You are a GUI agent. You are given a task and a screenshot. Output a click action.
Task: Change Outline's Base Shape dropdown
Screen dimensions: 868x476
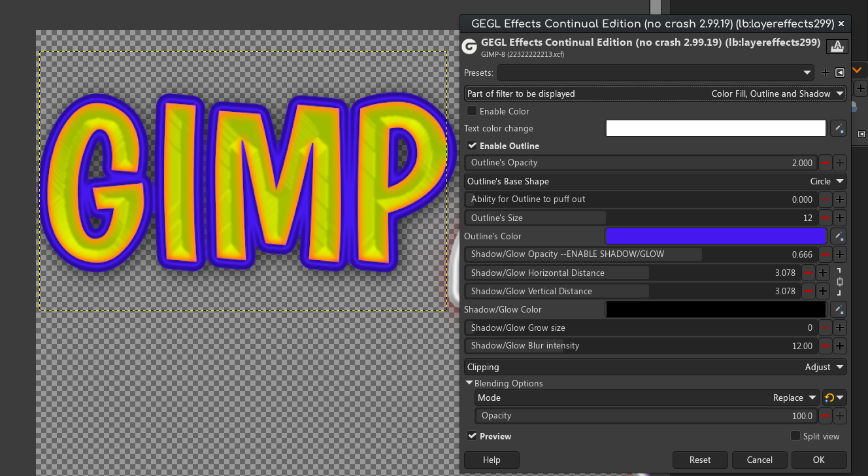coord(656,181)
